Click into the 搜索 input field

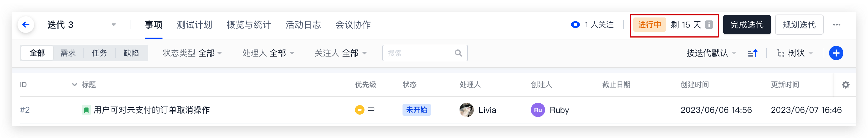click(424, 53)
